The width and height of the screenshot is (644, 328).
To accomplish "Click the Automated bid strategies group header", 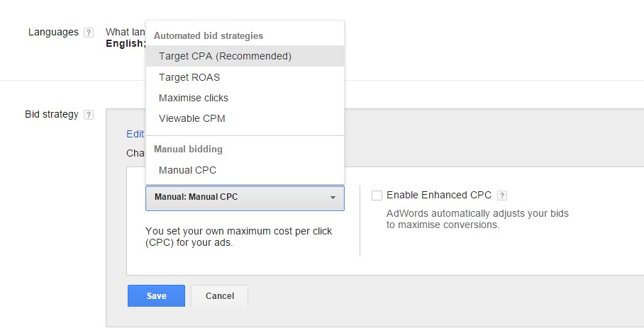I will [x=209, y=35].
